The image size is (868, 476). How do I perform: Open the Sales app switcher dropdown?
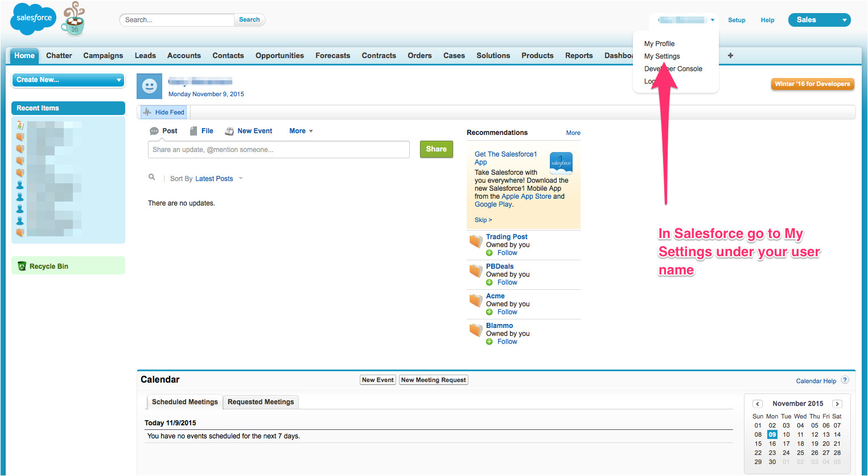pyautogui.click(x=819, y=20)
